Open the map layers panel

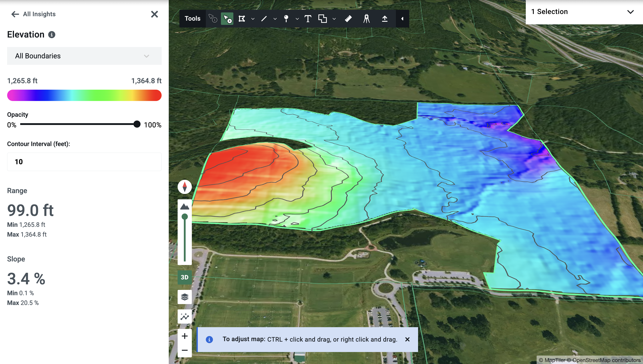(185, 297)
